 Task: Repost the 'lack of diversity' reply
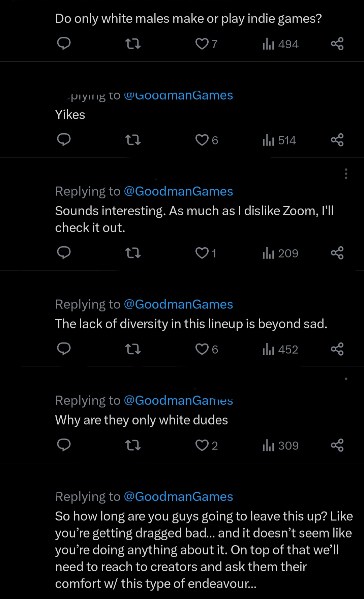(x=133, y=349)
